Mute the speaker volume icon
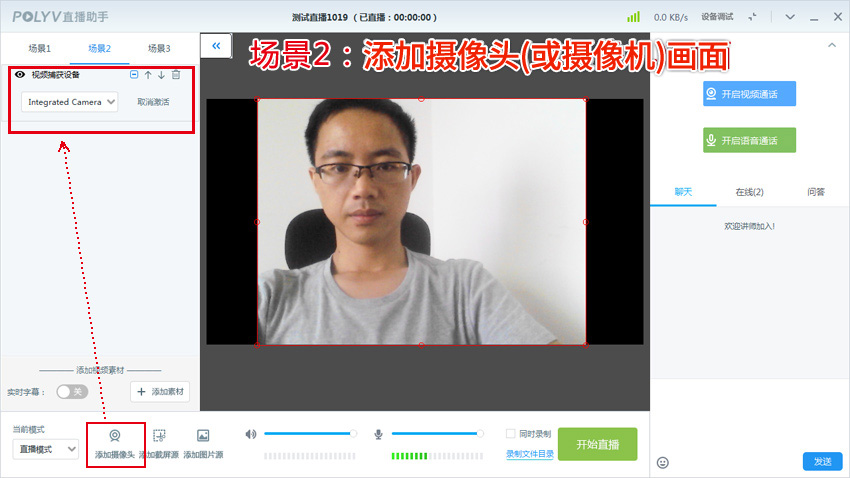Image resolution: width=850 pixels, height=478 pixels. [x=250, y=434]
